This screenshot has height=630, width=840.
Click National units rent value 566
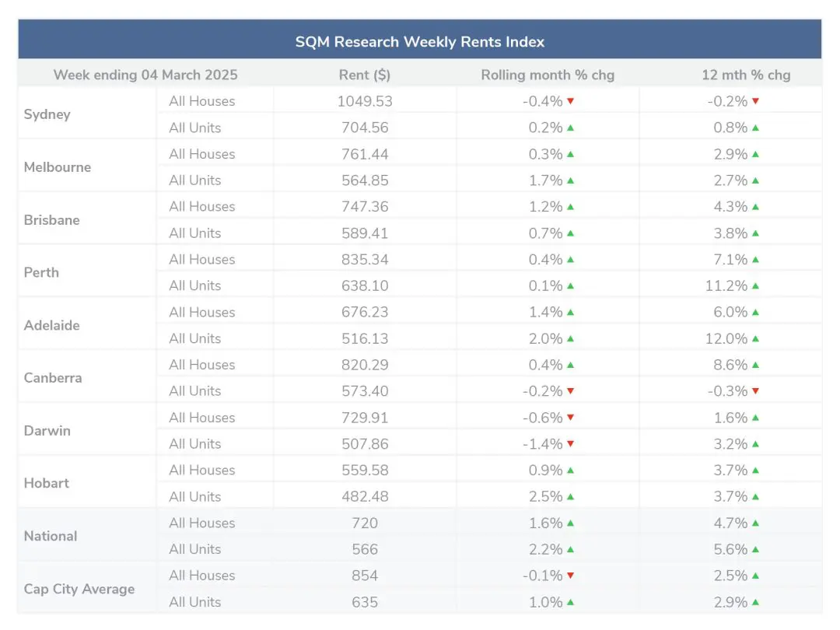(365, 549)
